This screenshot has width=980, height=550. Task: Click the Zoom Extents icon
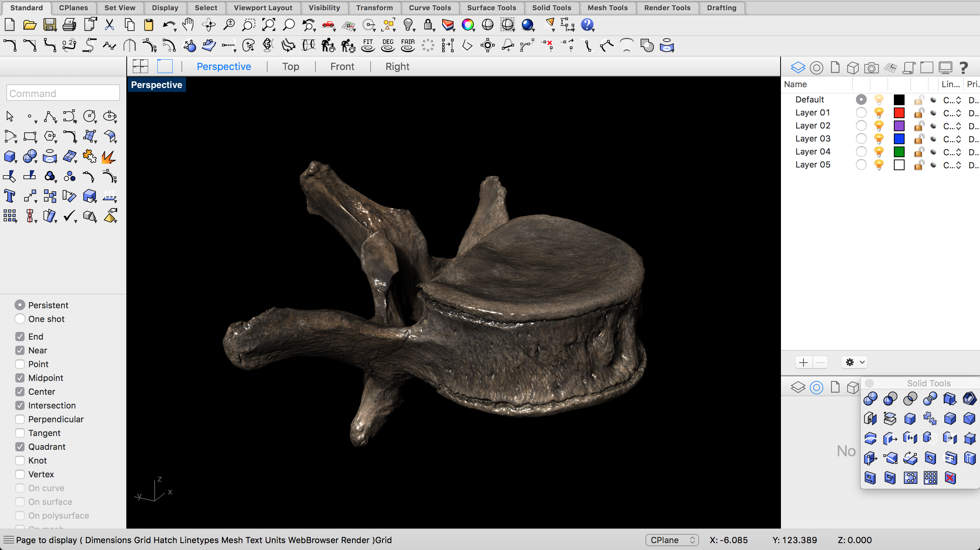(x=269, y=25)
